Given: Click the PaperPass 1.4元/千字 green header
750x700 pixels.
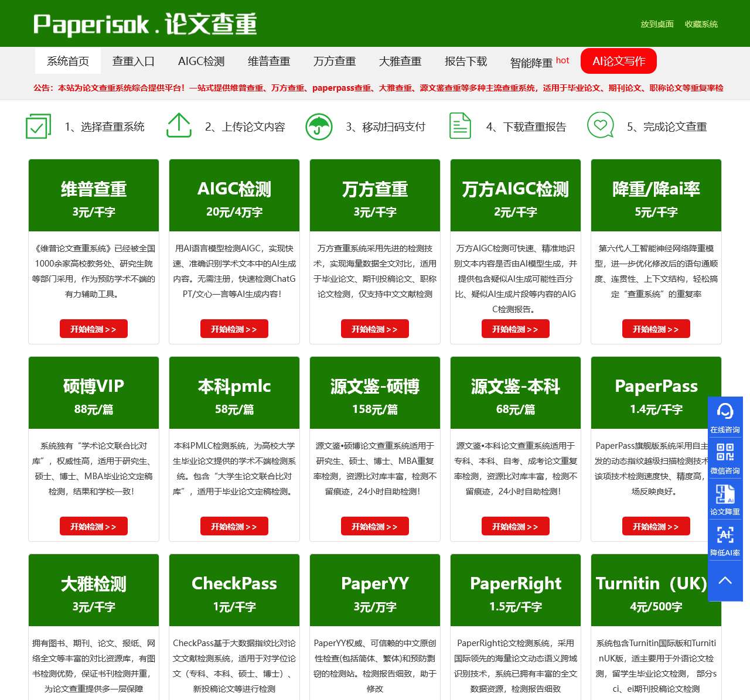Looking at the screenshot, I should 656,393.
